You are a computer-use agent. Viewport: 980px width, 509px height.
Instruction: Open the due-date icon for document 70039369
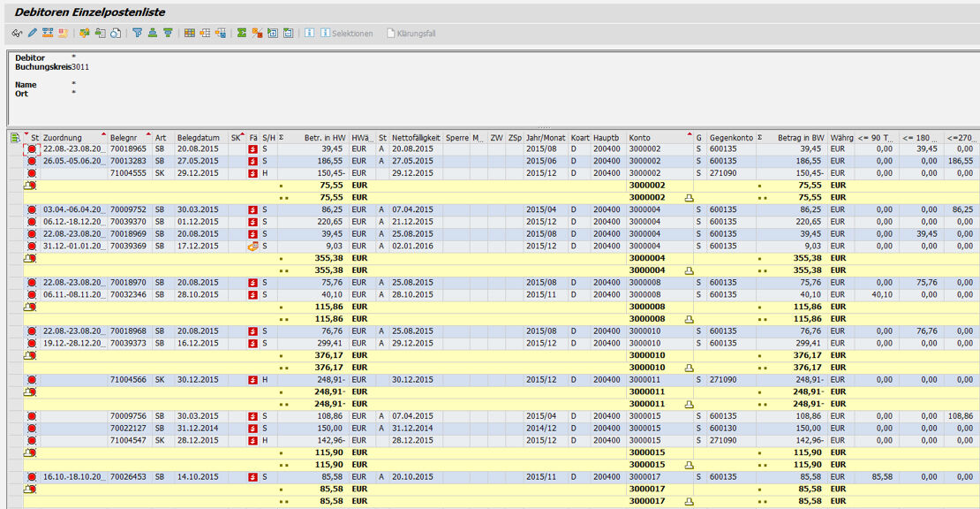tap(253, 247)
